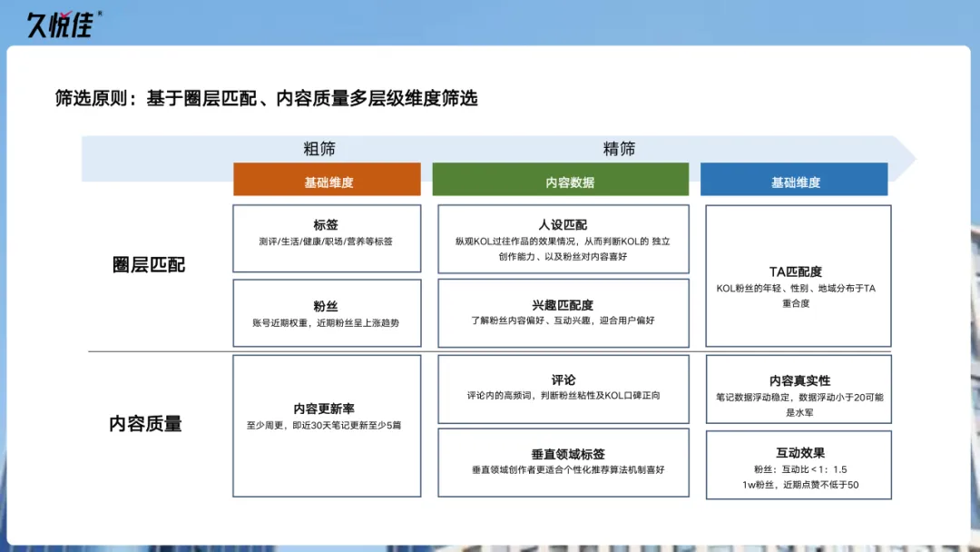Click the 人设匹配 card title

click(563, 225)
